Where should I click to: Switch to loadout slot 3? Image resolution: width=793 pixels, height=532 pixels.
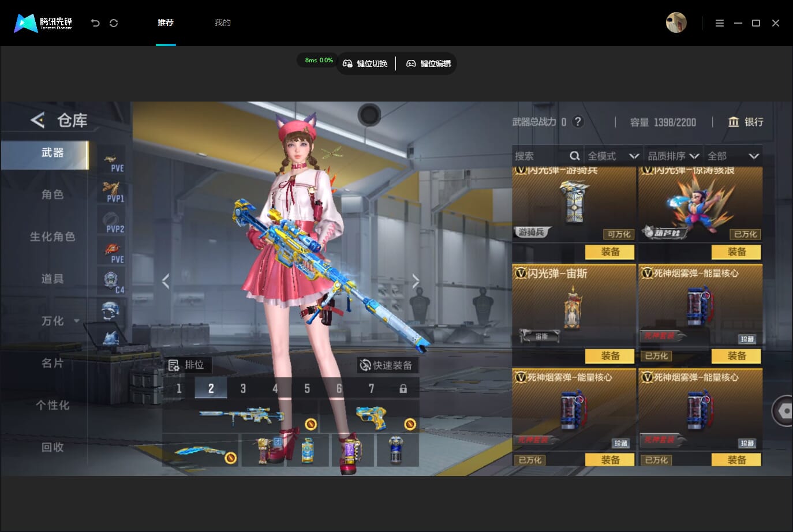pos(243,388)
